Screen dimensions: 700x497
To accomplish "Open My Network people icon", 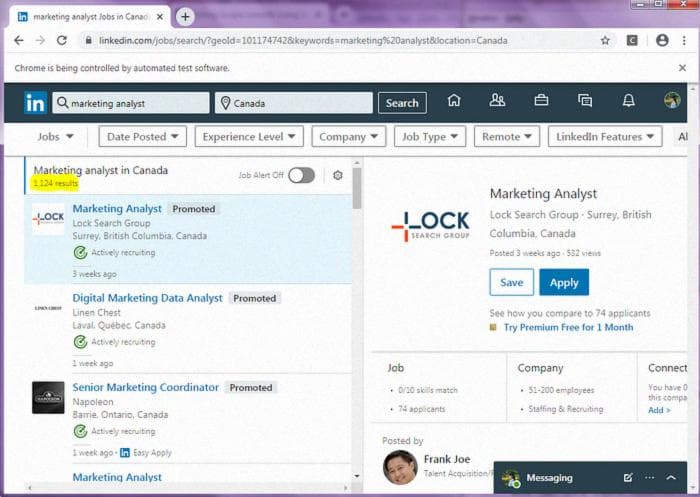I will click(x=497, y=100).
